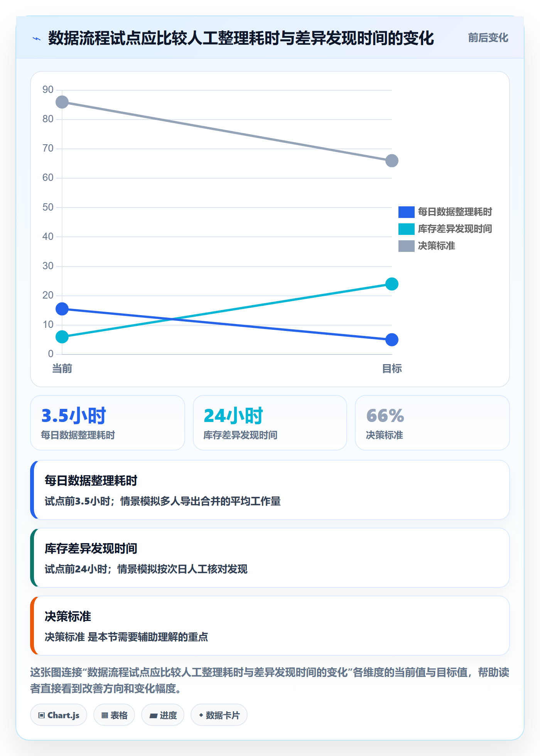This screenshot has width=540, height=756.
Task: Click legend text 决策标准
Action: (x=437, y=246)
